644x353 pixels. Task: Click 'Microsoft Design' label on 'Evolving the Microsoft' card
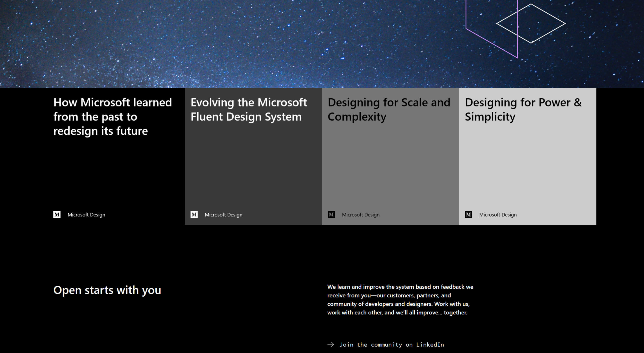224,215
